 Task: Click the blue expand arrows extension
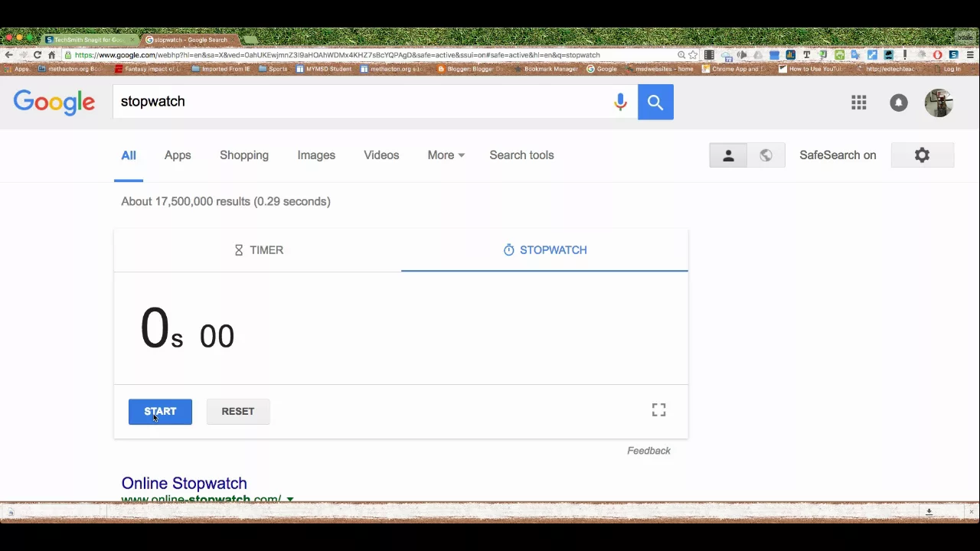coord(872,55)
